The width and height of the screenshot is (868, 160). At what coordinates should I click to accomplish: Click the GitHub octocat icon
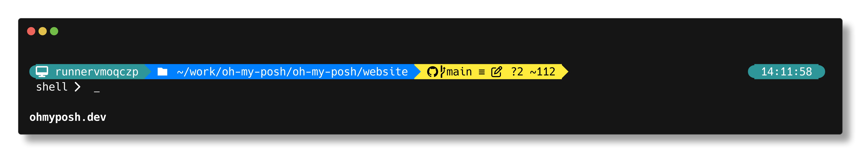tap(432, 72)
